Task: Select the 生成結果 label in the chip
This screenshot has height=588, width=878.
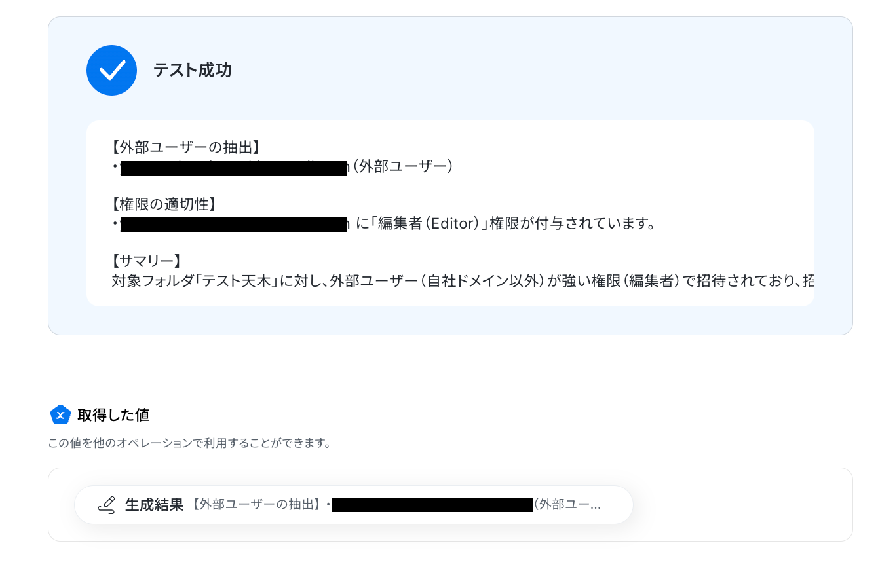Action: tap(154, 505)
